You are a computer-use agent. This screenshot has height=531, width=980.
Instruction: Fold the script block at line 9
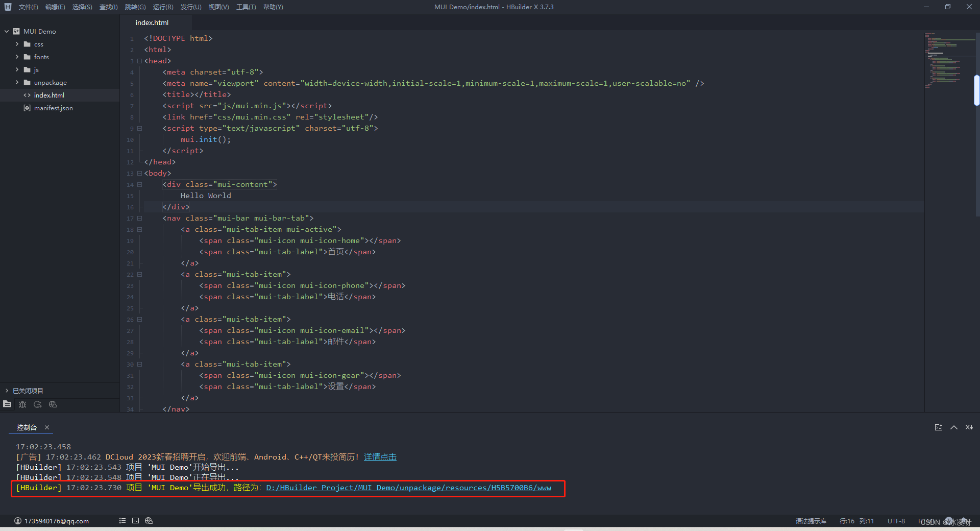coord(139,129)
